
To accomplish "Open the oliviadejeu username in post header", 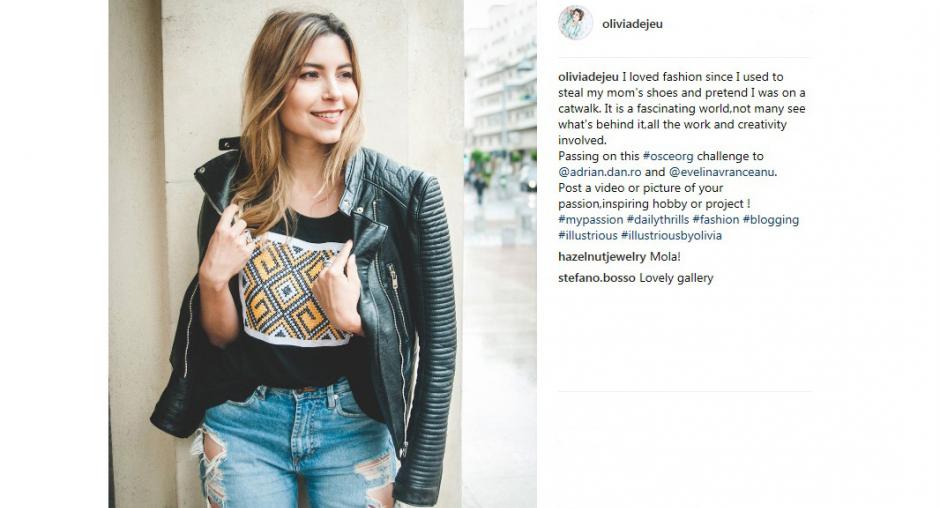I will [632, 25].
